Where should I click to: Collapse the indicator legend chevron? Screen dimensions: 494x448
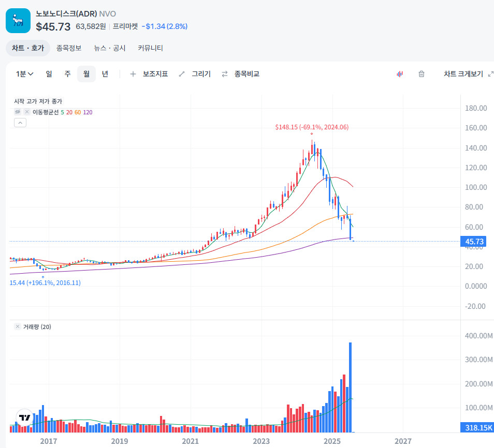20,123
